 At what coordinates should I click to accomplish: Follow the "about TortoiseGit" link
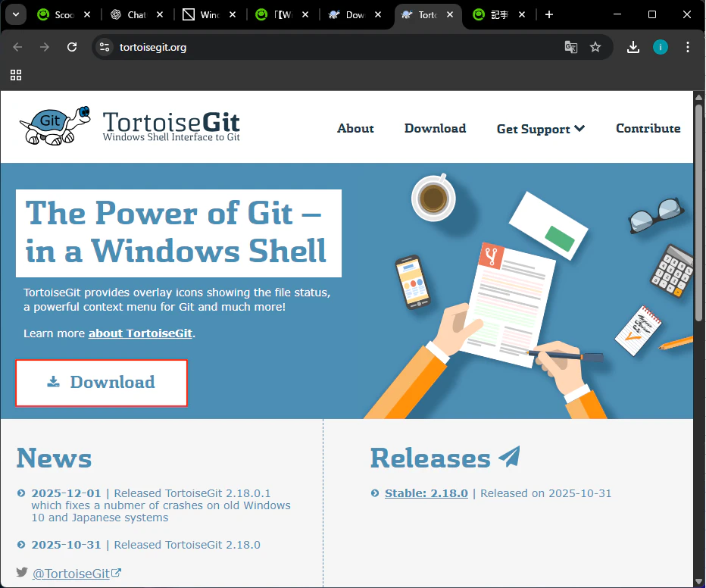[140, 333]
